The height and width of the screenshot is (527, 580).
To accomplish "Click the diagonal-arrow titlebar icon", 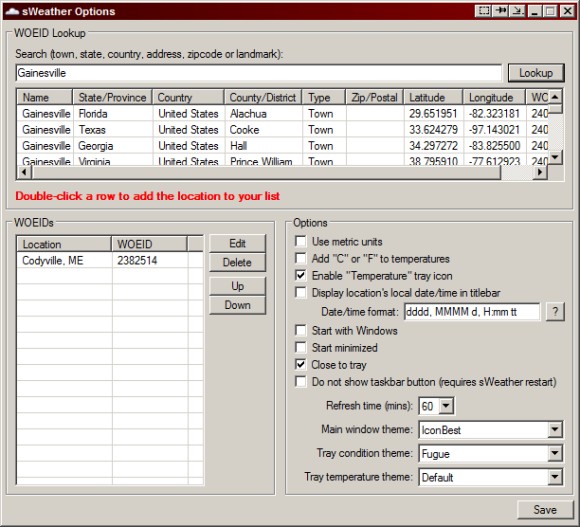I will (x=517, y=11).
